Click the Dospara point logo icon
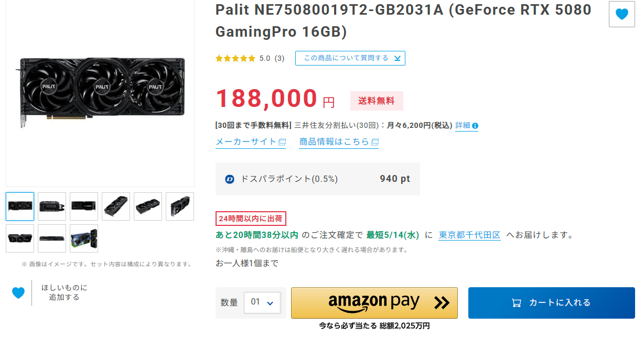 pos(229,179)
